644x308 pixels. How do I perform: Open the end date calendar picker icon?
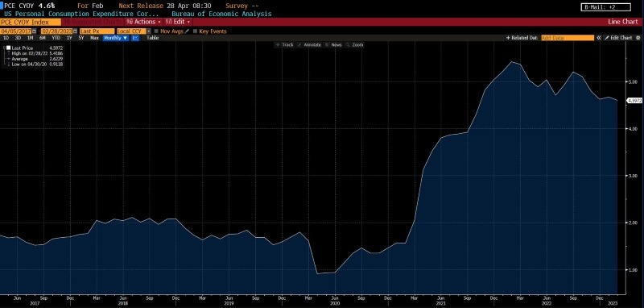pyautogui.click(x=75, y=31)
